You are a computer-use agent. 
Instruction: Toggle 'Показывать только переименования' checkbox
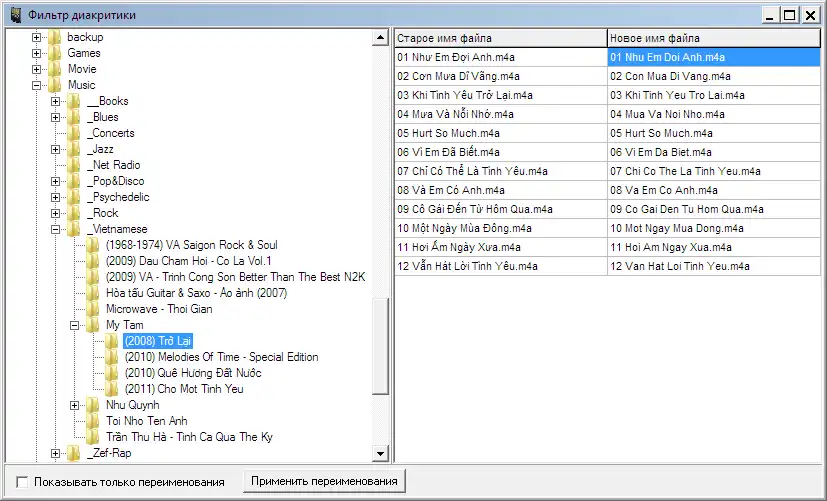22,482
